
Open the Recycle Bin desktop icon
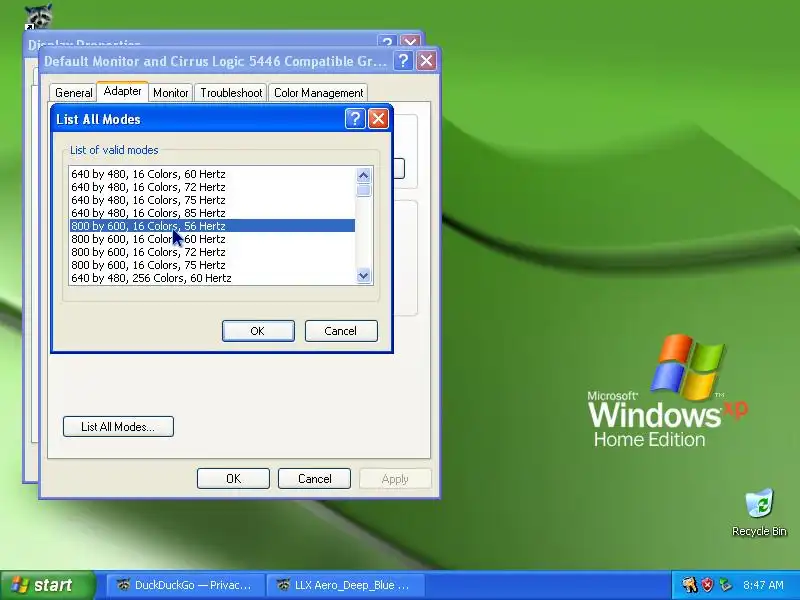(759, 513)
